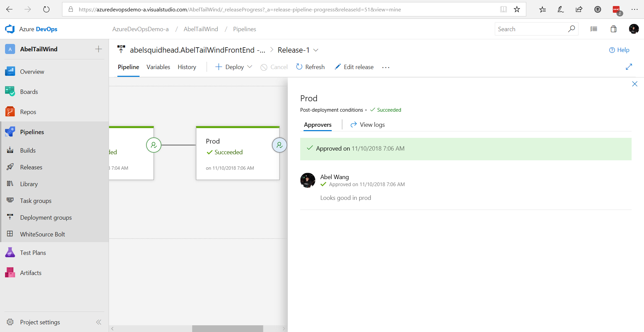Image resolution: width=644 pixels, height=332 pixels.
Task: Click the Azure DevOps logo icon
Action: pos(10,29)
